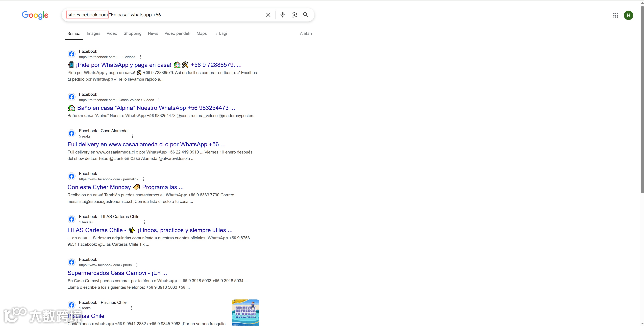Image resolution: width=644 pixels, height=326 pixels.
Task: Open three-dot menu of Casa Gamovi result
Action: pyautogui.click(x=137, y=265)
